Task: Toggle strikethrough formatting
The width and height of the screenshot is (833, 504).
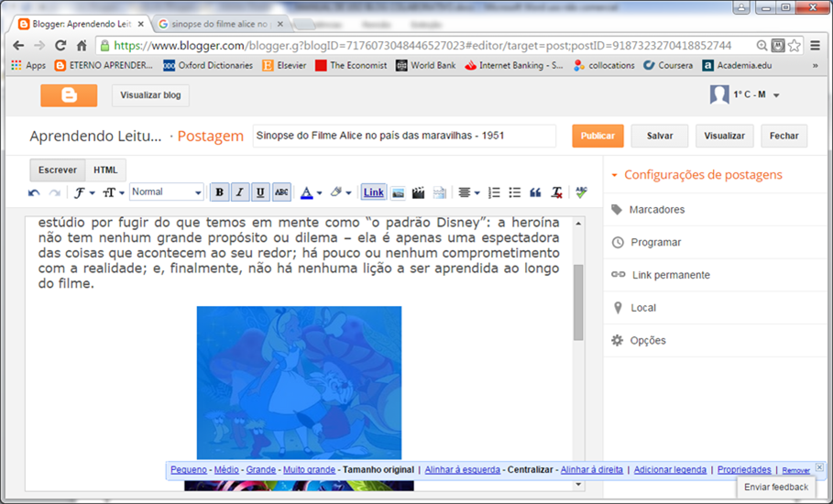Action: (x=281, y=192)
